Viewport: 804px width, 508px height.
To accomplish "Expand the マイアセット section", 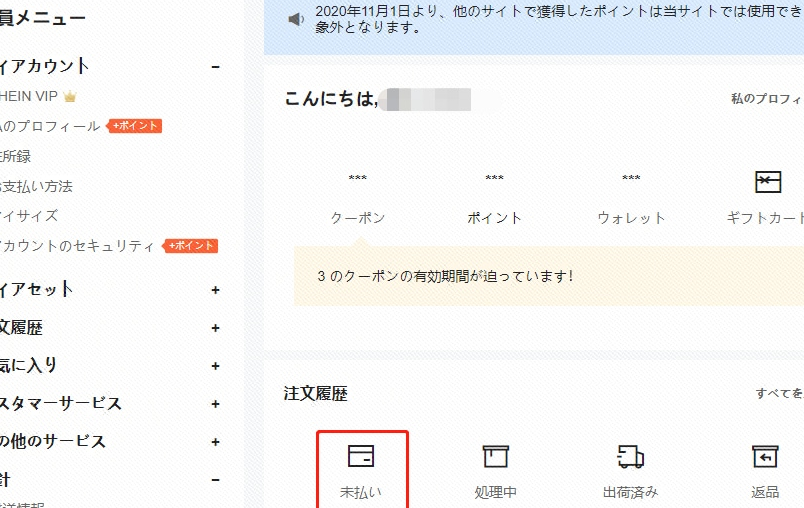I will tap(215, 290).
